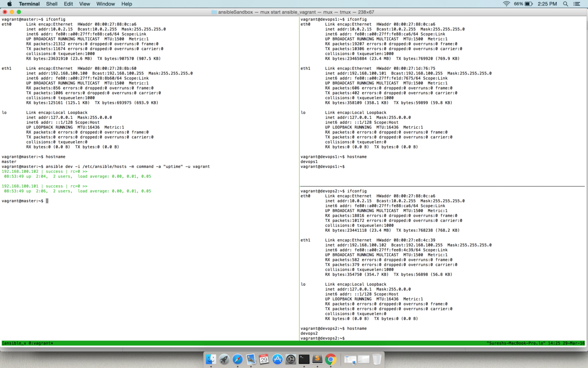Click devops2's eth1 inet addr 192.168.100.102 line
This screenshot has height=368, width=588.
tap(408, 245)
